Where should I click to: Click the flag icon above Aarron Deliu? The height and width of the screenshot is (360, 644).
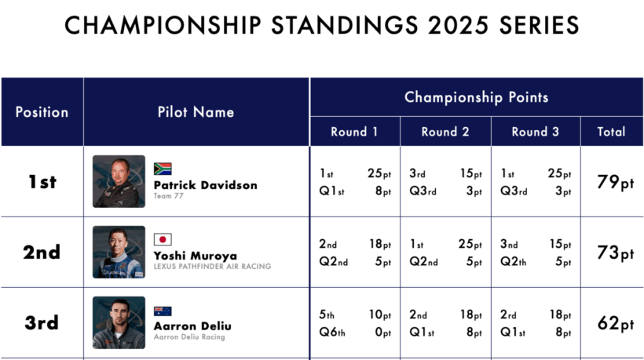click(163, 311)
